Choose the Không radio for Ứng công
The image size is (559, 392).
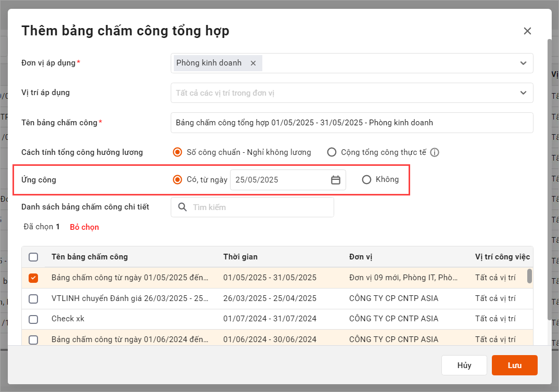click(x=366, y=179)
